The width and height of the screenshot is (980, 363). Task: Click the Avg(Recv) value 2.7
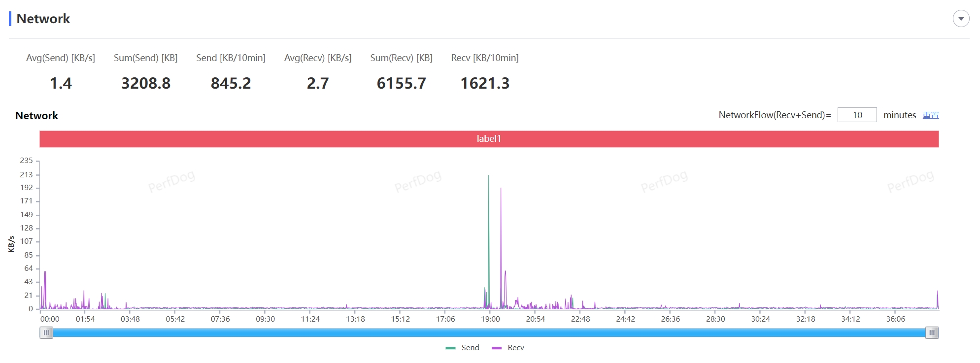(x=318, y=83)
